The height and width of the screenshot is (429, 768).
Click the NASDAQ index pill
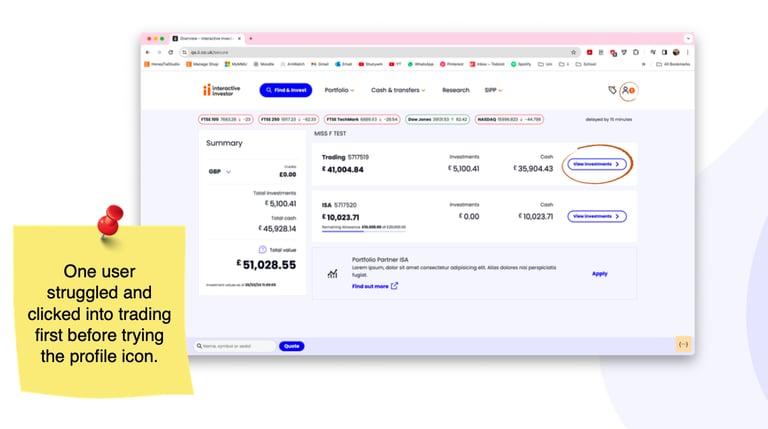pyautogui.click(x=509, y=119)
